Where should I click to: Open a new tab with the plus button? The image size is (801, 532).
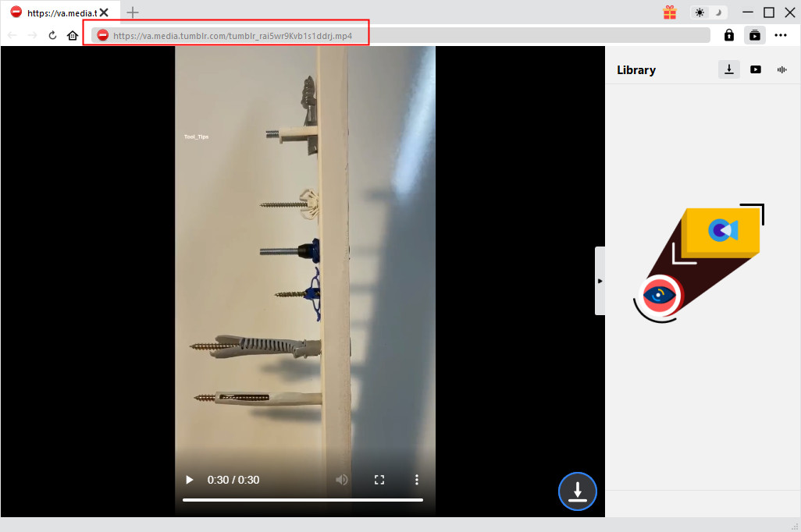[x=133, y=12]
